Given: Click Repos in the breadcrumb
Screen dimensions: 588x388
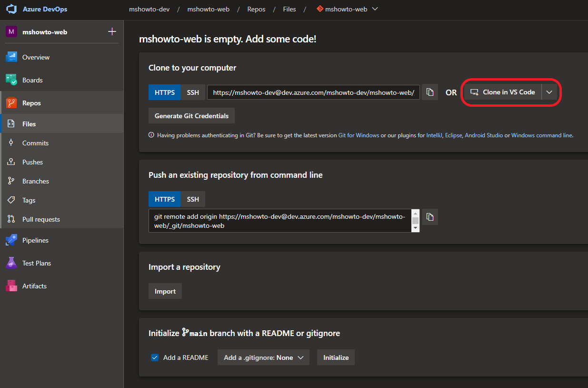Looking at the screenshot, I should 257,9.
